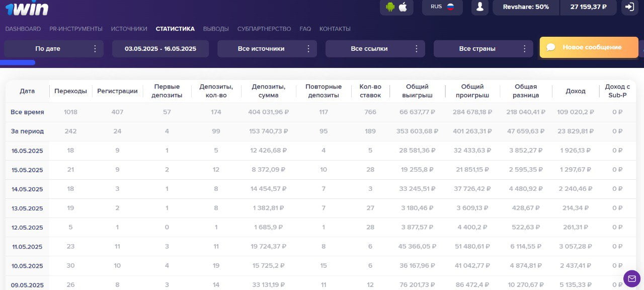Click the Russian flag icon
The height and width of the screenshot is (290, 644).
tap(450, 7)
